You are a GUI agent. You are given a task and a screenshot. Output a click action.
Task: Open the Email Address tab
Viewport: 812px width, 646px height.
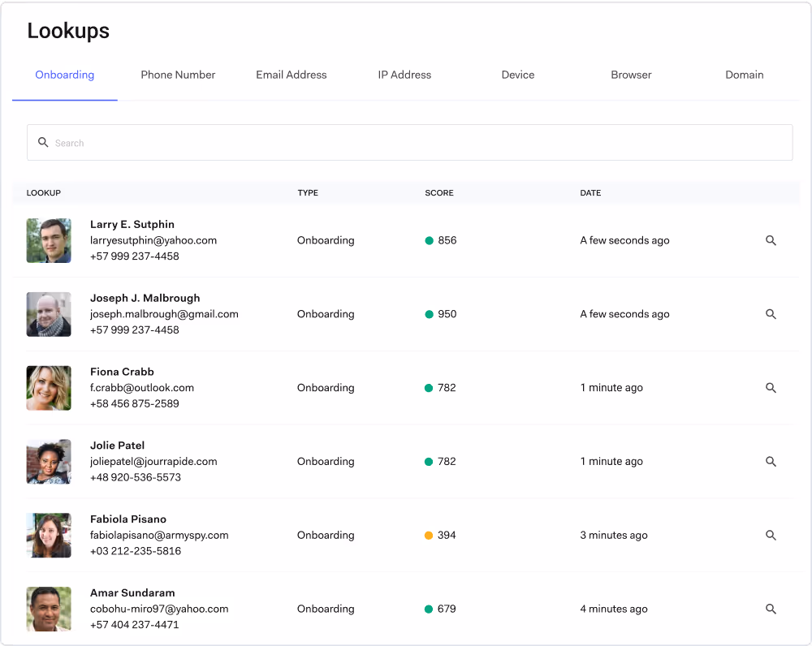point(291,75)
